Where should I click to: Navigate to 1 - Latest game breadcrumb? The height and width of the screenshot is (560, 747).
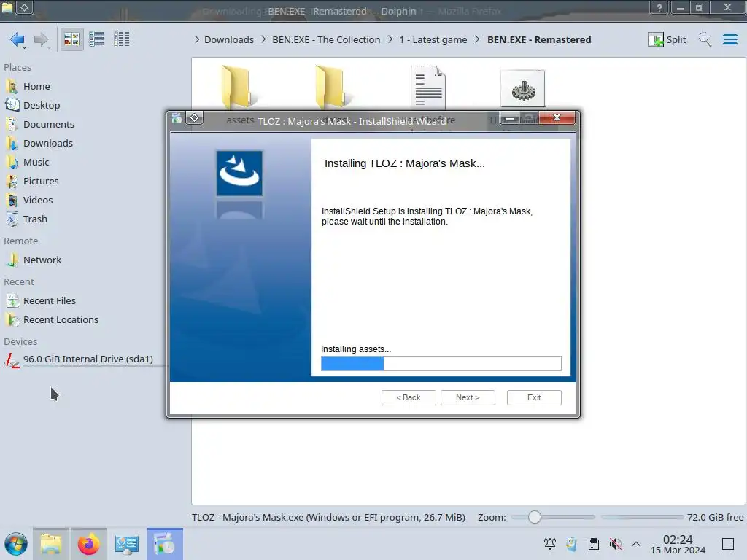[x=433, y=39]
